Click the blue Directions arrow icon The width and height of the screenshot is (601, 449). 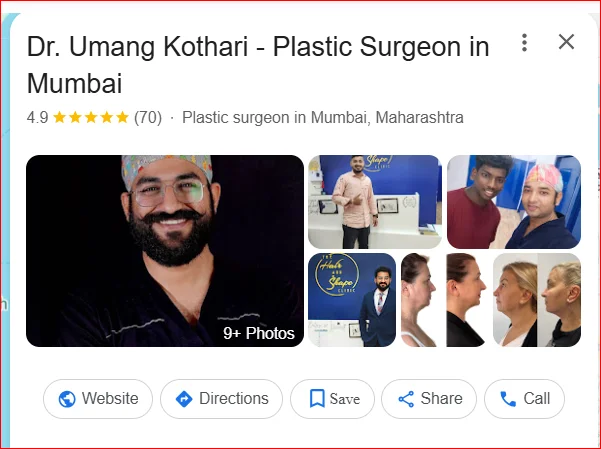184,399
